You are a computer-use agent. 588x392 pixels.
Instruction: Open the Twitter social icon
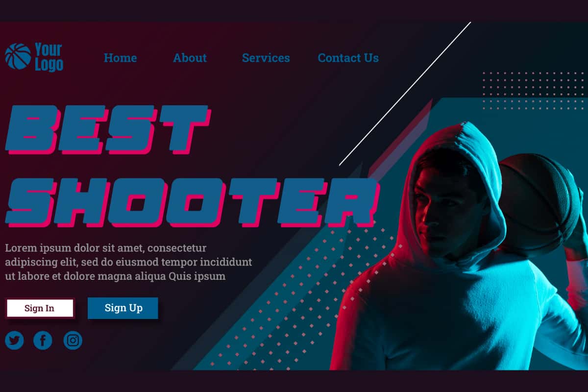click(14, 340)
